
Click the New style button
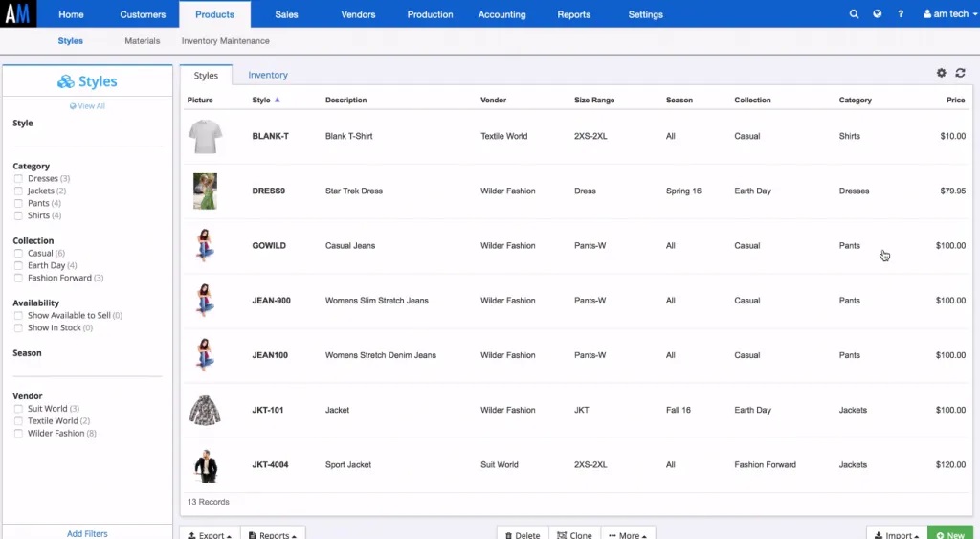[x=950, y=534]
